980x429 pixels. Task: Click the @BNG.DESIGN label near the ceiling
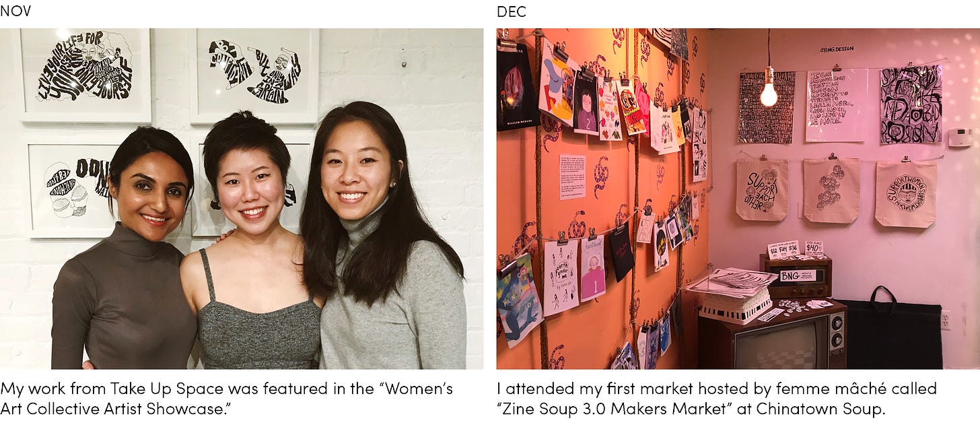click(836, 49)
